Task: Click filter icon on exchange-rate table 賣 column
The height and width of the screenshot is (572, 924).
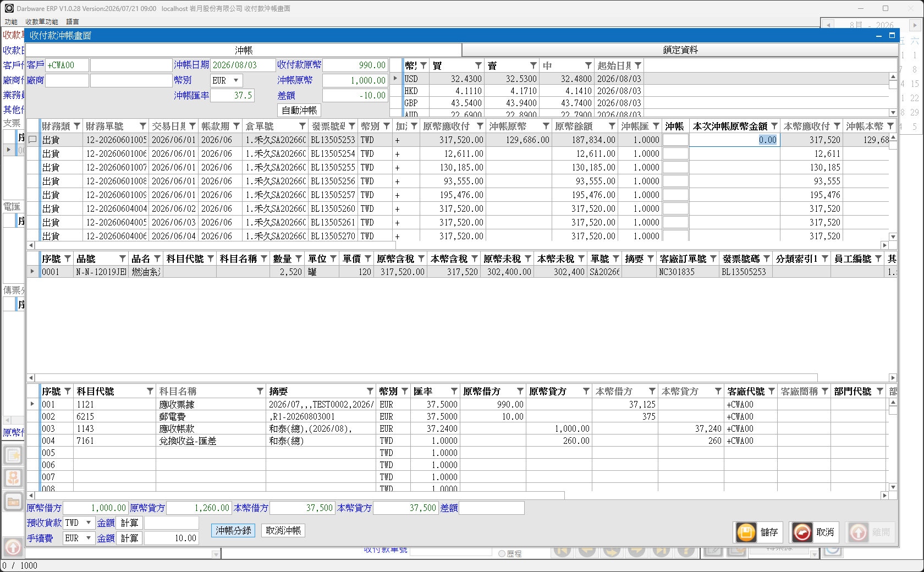Action: tap(533, 65)
